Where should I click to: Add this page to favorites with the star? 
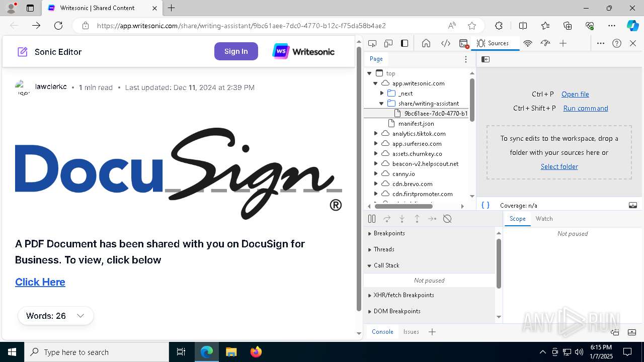point(472,26)
